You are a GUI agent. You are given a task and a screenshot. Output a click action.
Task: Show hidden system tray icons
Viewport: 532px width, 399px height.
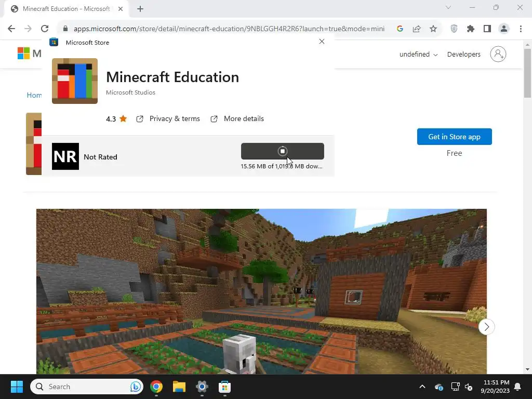click(422, 387)
